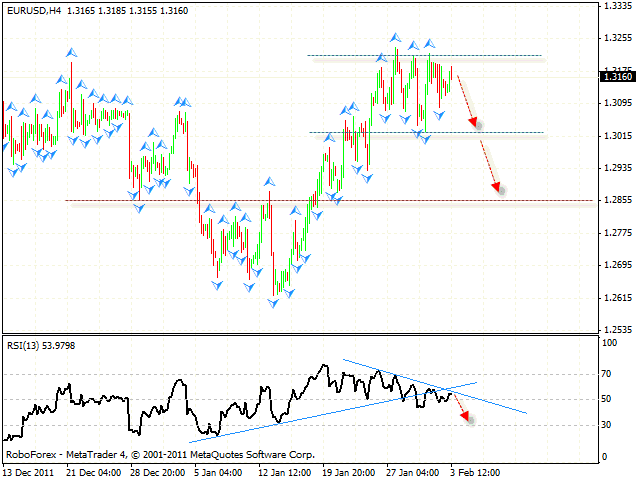Image resolution: width=636 pixels, height=480 pixels.
Task: Select the fractal arrow above the highest candle
Action: coord(396,38)
